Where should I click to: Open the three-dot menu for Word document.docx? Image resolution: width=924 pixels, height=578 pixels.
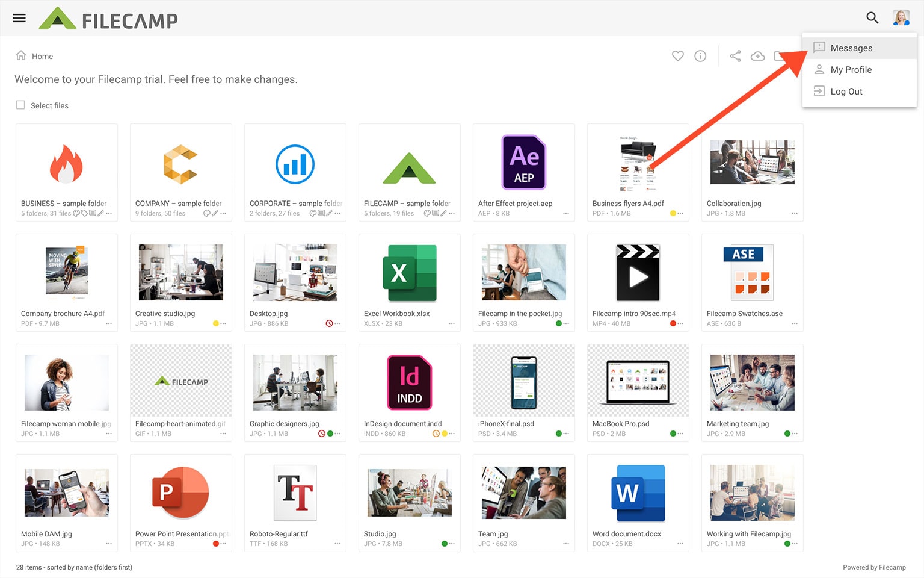(x=680, y=544)
